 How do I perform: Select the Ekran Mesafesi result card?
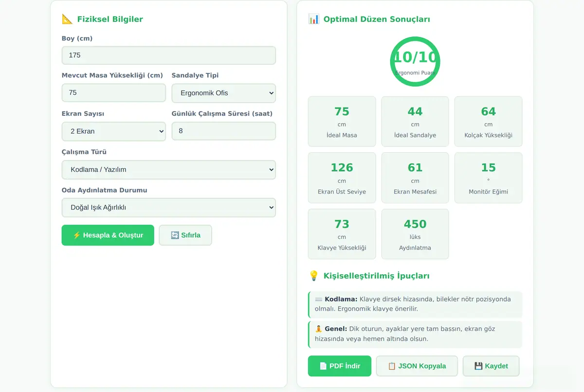point(415,178)
